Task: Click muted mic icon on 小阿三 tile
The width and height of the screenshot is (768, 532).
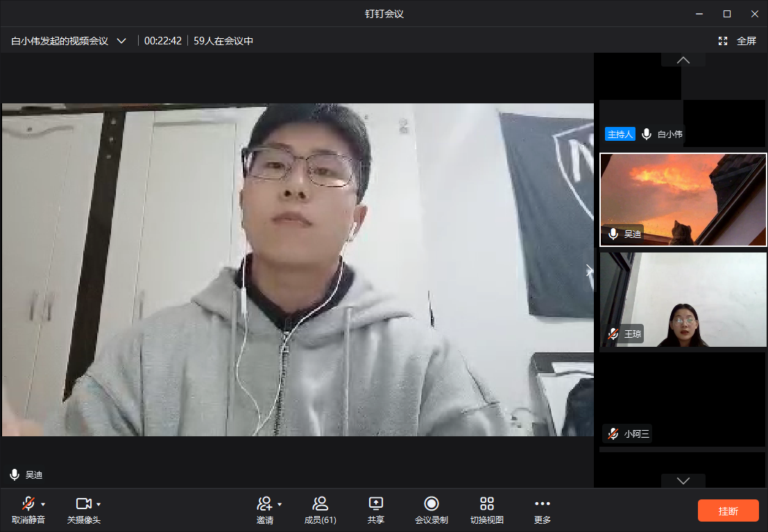Action: coord(613,434)
